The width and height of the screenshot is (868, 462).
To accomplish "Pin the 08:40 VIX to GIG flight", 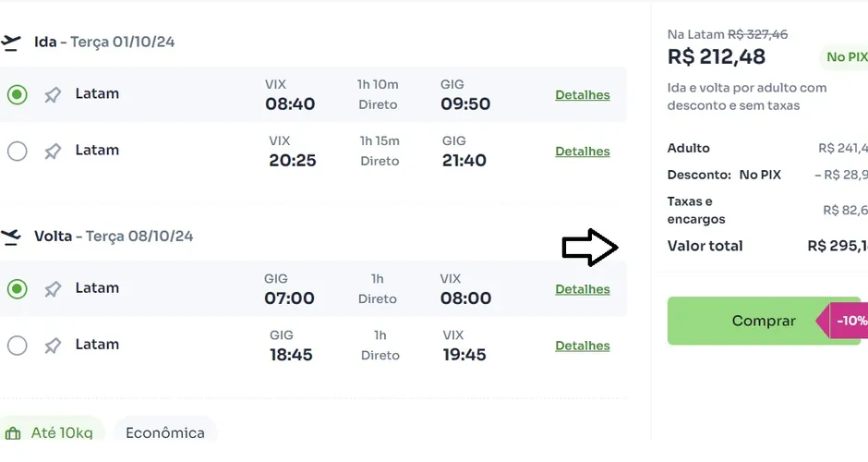I will coord(53,95).
